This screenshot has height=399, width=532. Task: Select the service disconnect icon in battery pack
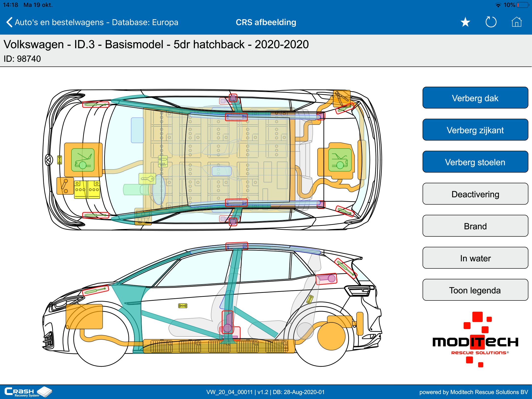click(x=163, y=162)
